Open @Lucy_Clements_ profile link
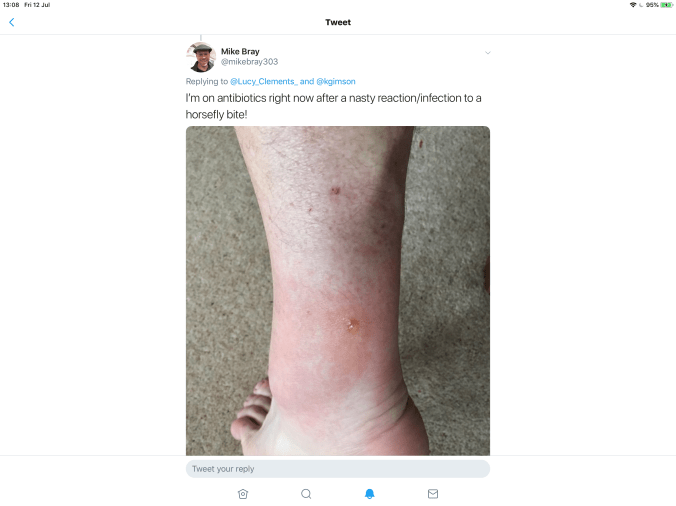 coord(263,81)
